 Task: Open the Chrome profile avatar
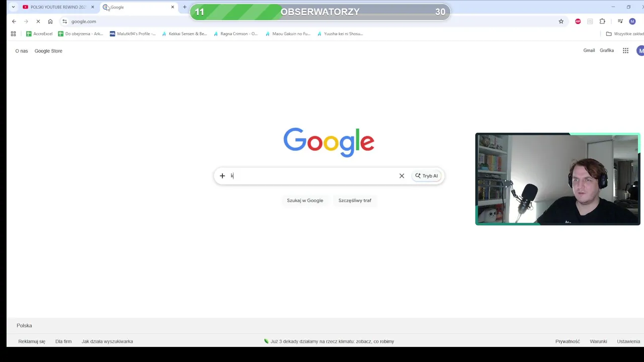632,21
